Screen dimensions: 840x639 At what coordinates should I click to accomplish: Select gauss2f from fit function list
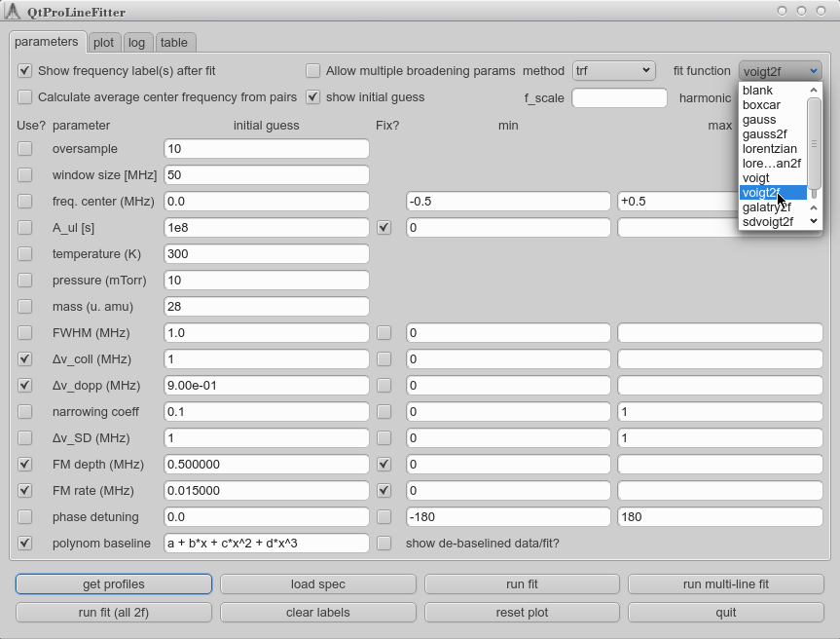coord(765,134)
